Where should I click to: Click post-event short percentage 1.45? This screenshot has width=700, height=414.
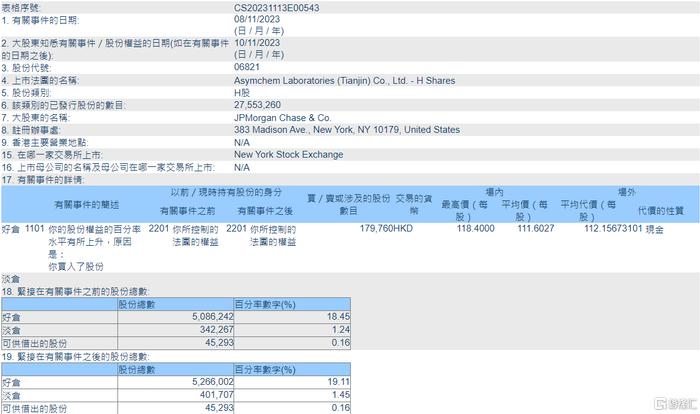tap(341, 395)
